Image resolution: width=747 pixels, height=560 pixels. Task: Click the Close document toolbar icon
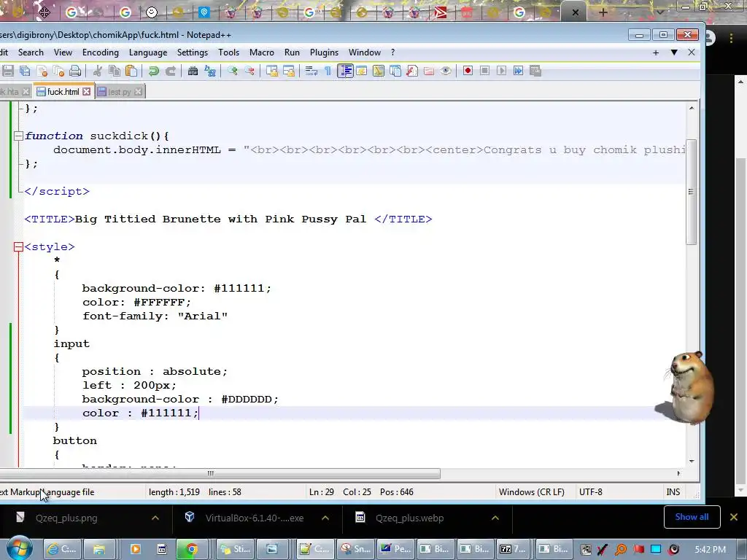click(x=42, y=71)
